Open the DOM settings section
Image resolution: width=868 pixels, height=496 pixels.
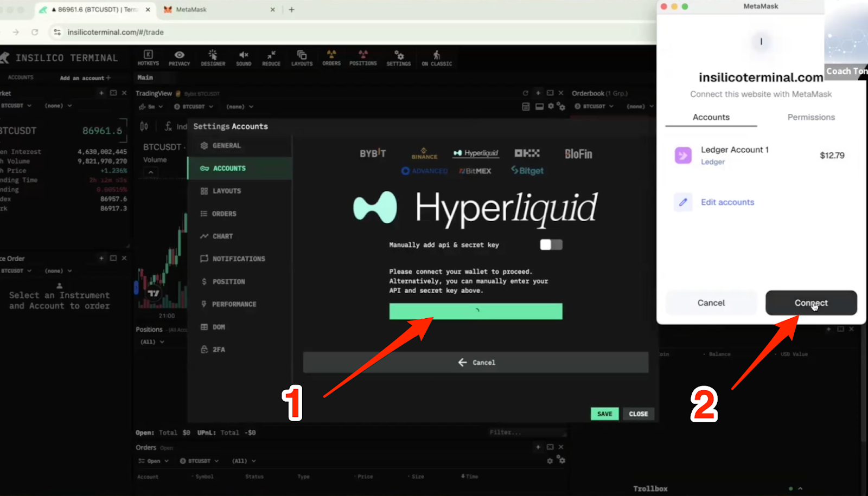(x=240, y=327)
